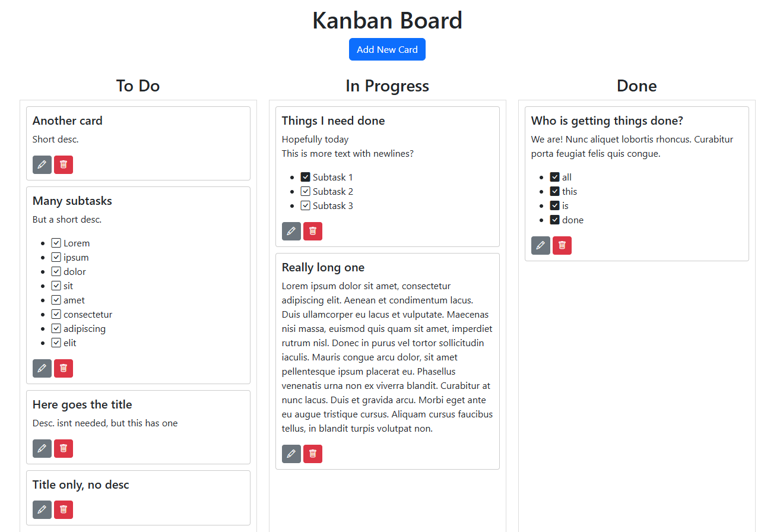780x532 pixels.
Task: Delete the 'Another card' card using trash icon
Action: click(64, 164)
